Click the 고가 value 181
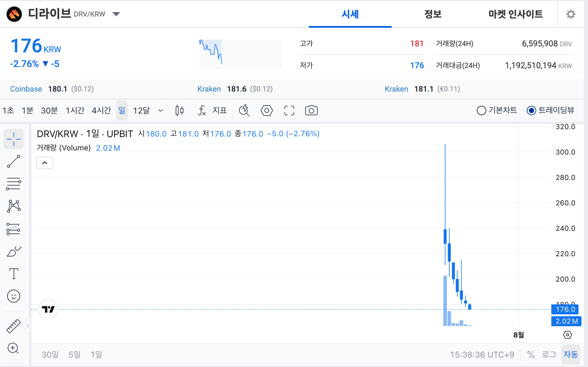Screen dimensions: 588x367 417,43
